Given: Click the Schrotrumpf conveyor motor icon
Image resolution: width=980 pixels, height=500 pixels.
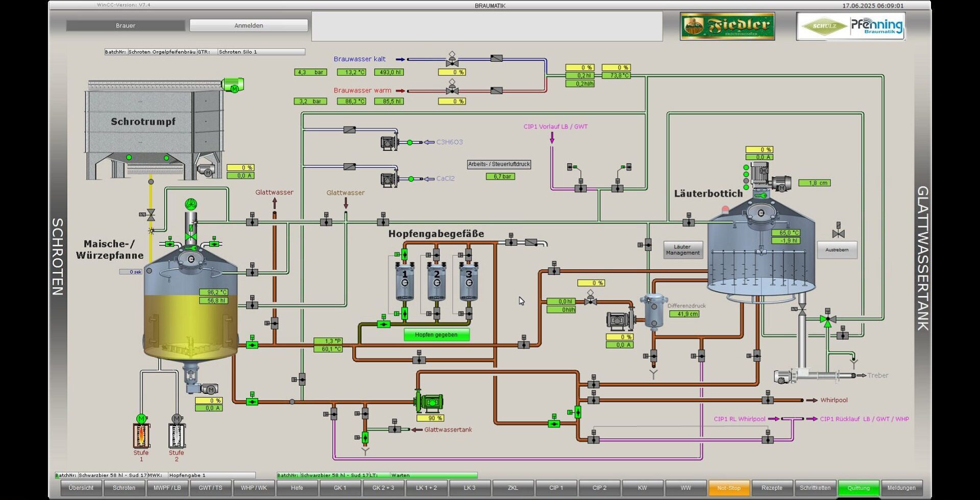Looking at the screenshot, I should [233, 85].
